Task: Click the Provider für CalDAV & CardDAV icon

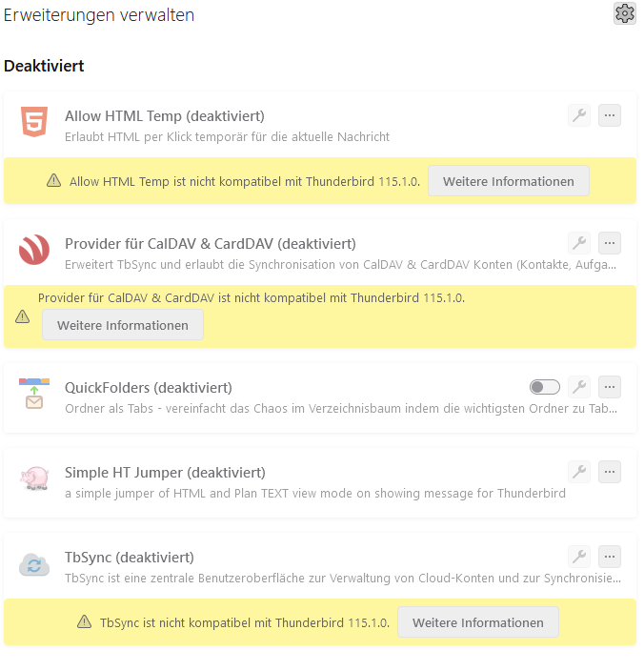Action: 34,250
